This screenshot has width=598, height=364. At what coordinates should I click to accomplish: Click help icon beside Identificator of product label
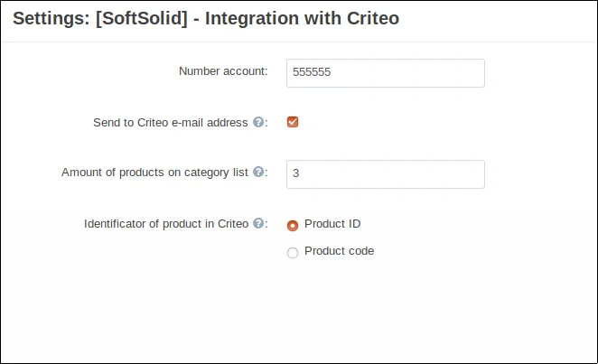coord(258,224)
